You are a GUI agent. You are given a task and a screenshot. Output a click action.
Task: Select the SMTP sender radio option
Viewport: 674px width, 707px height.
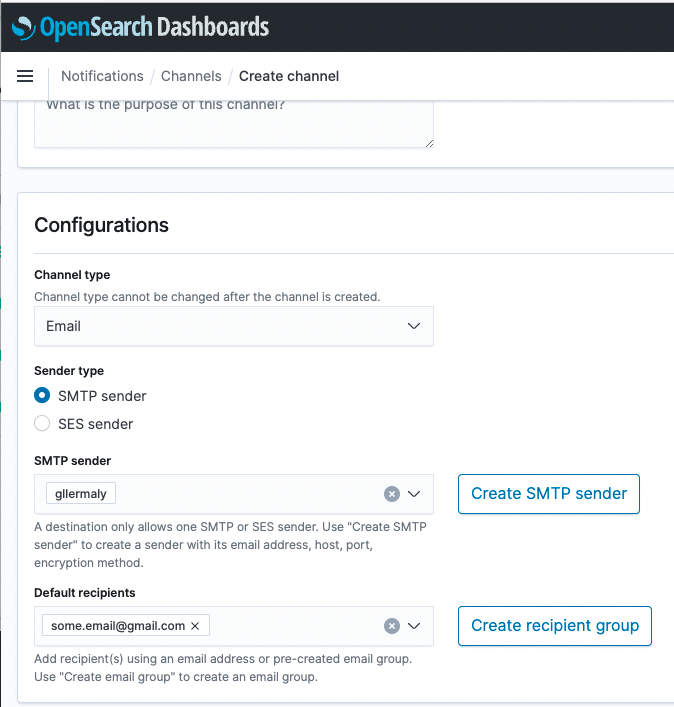(42, 395)
